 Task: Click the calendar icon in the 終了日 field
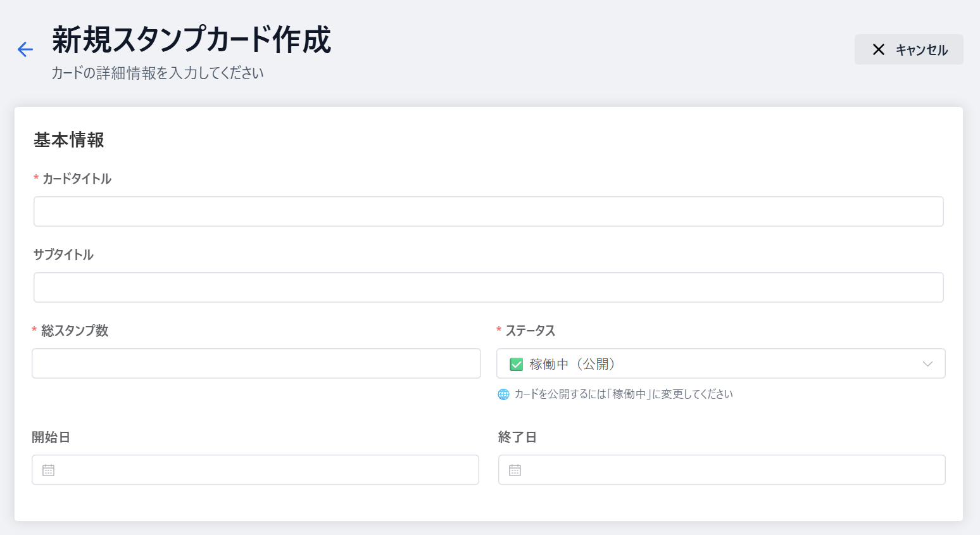coord(515,470)
